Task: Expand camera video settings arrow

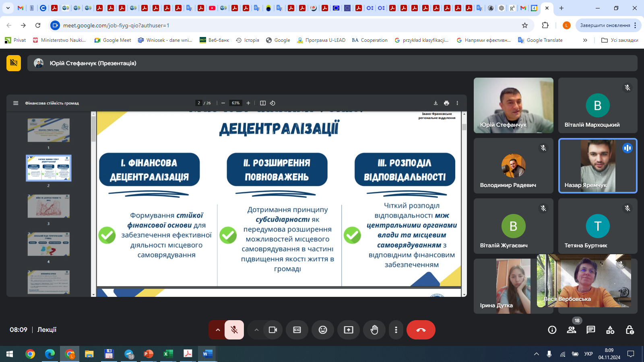Action: pyautogui.click(x=256, y=330)
